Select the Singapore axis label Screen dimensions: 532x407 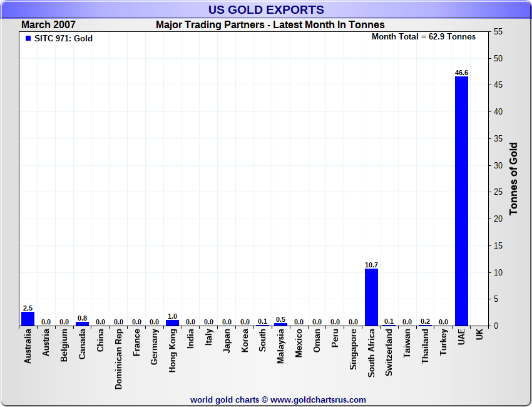[353, 351]
